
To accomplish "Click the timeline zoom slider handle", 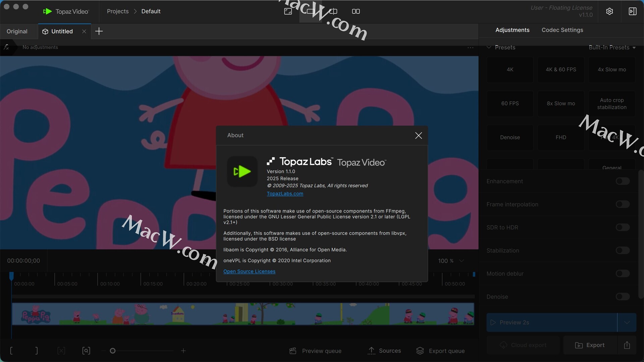I will pos(113,351).
